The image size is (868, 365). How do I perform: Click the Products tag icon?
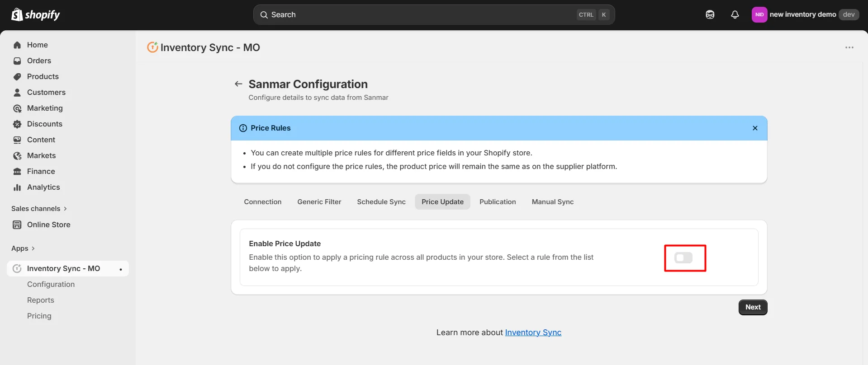coord(17,77)
